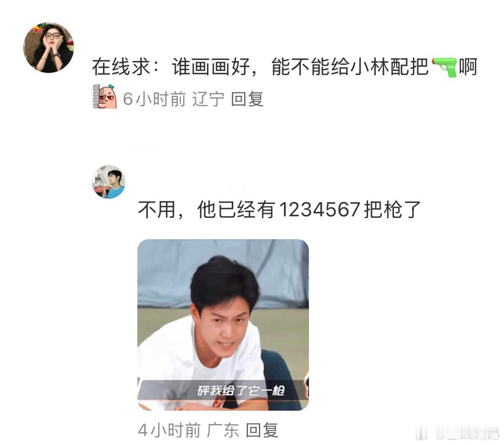Select the 广东 location label
504x445 pixels.
click(x=223, y=430)
